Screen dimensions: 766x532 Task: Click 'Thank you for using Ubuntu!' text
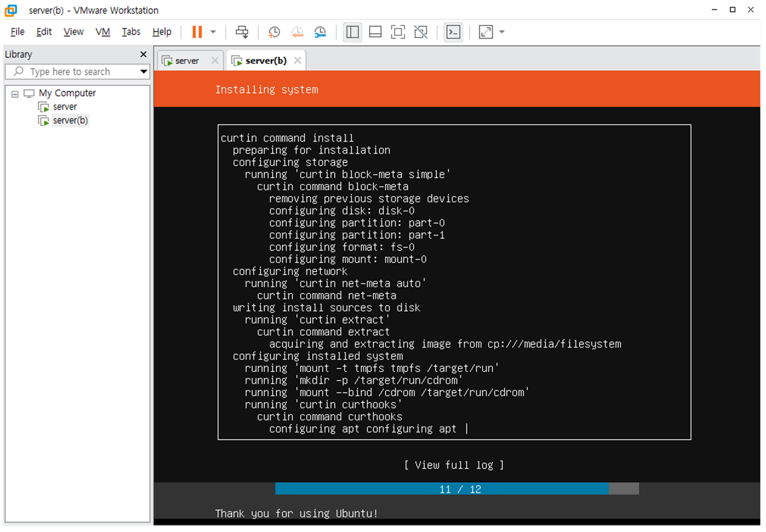coord(297,514)
